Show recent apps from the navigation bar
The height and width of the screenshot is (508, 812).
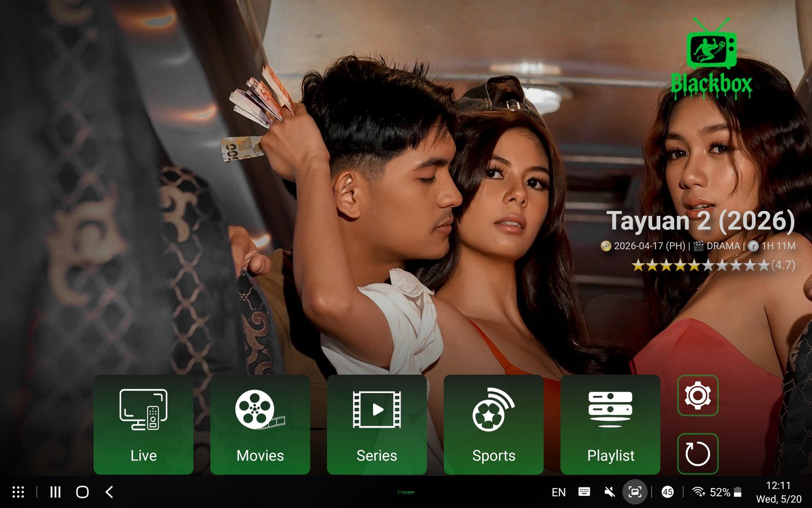[55, 492]
